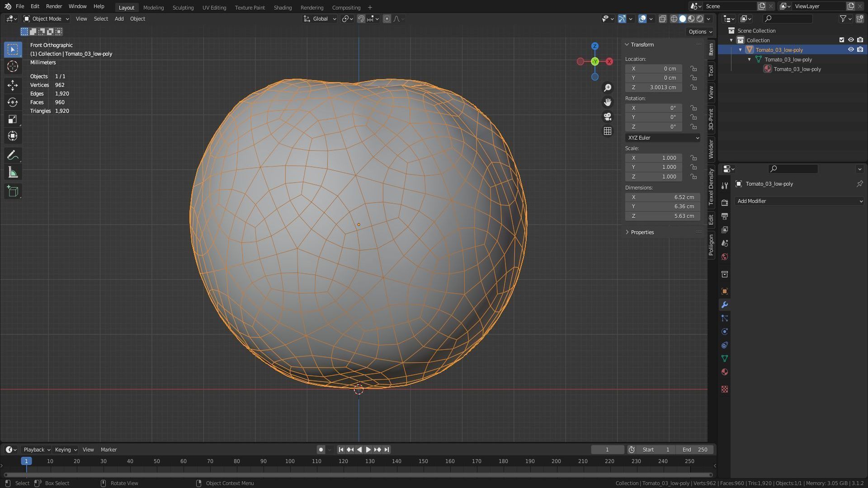The width and height of the screenshot is (868, 488).
Task: Switch to Shading workspace tab
Action: pyautogui.click(x=283, y=8)
